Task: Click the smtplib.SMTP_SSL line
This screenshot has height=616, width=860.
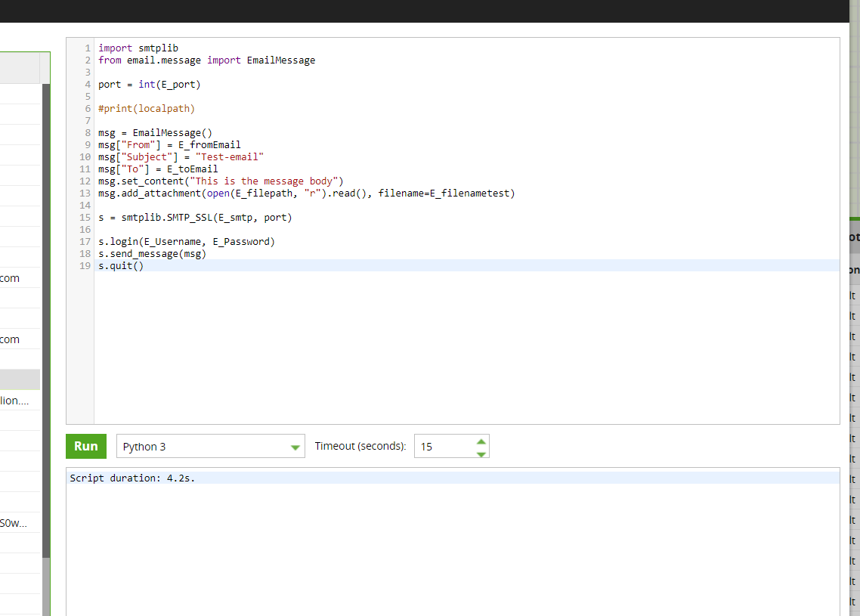Action: pos(195,217)
